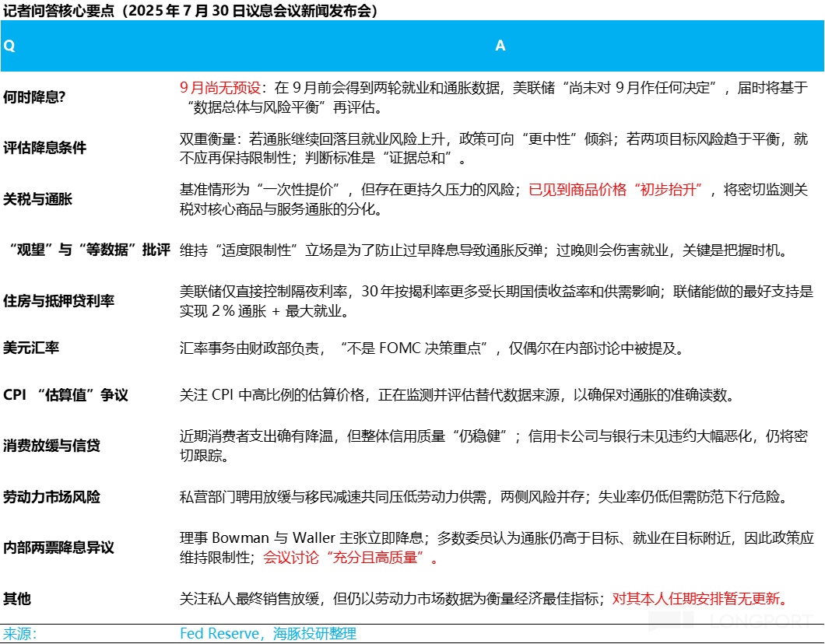Select the 美元汇率 row label

click(x=31, y=348)
